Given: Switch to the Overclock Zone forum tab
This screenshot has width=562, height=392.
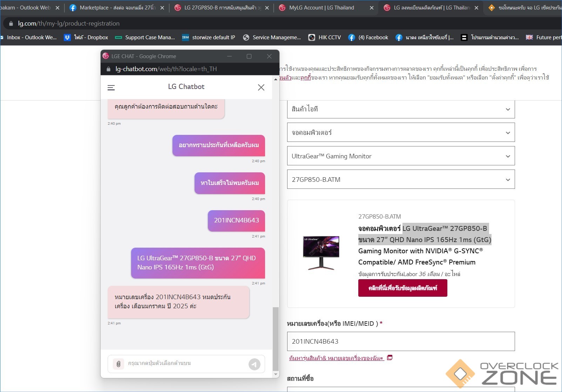Looking at the screenshot, I should click(x=524, y=8).
